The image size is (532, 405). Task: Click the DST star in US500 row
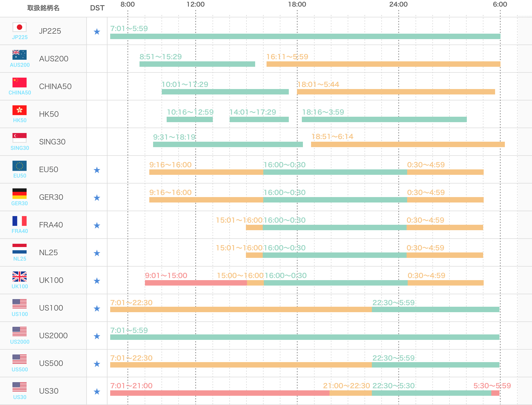click(97, 364)
